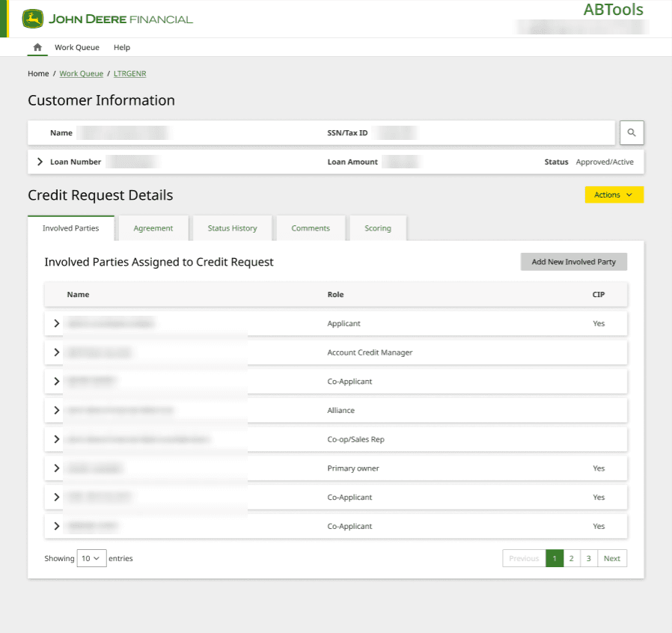Click the search magnifier icon button
The image size is (672, 633).
tap(632, 133)
